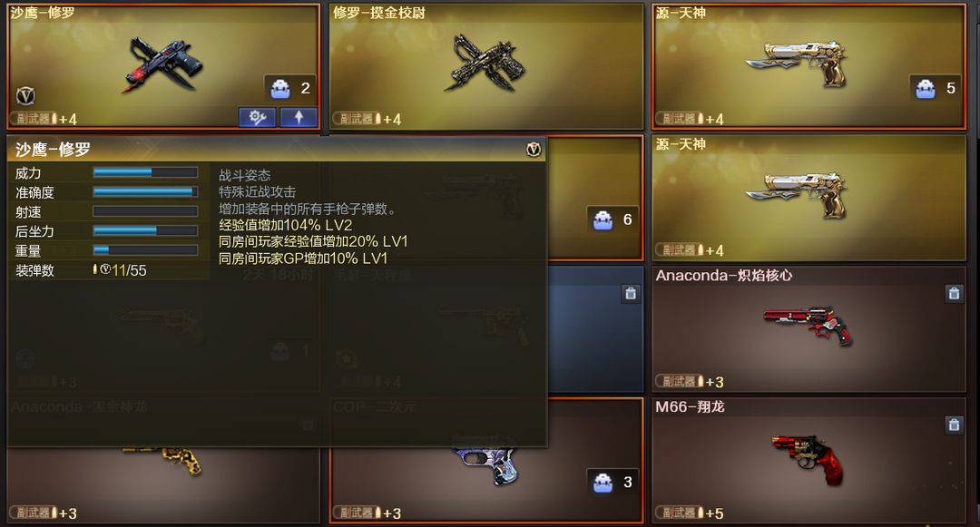This screenshot has height=527, width=980.
Task: Click V emblem in tooltip header
Action: [x=534, y=150]
